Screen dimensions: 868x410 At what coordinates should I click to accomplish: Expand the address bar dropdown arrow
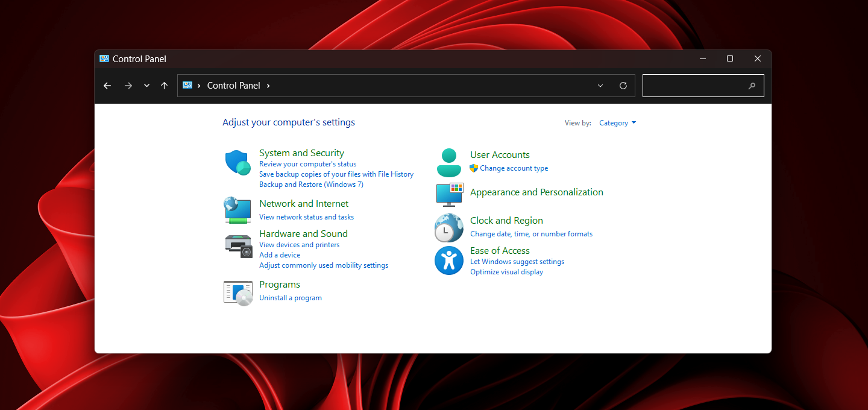click(600, 85)
